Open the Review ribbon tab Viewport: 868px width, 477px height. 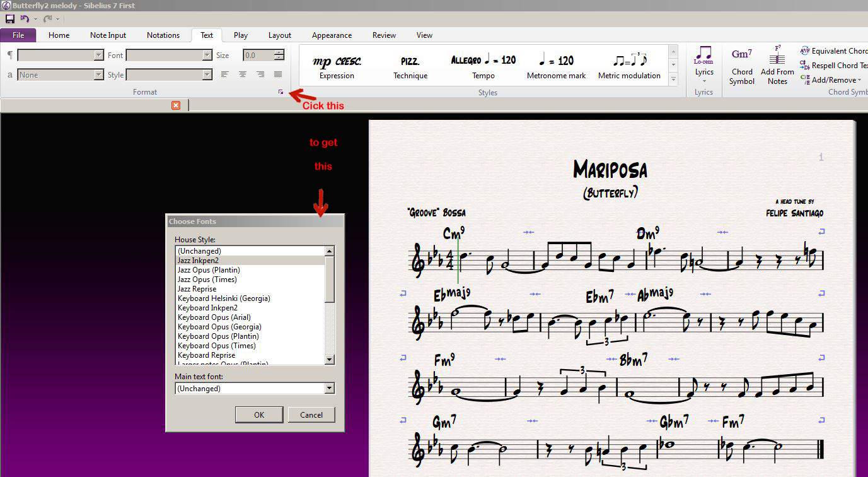pos(384,35)
